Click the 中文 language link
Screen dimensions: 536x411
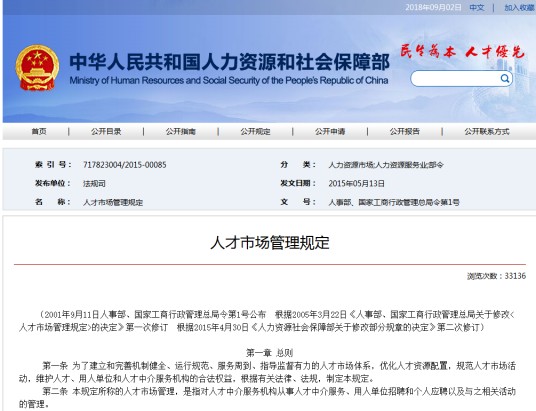click(x=477, y=8)
